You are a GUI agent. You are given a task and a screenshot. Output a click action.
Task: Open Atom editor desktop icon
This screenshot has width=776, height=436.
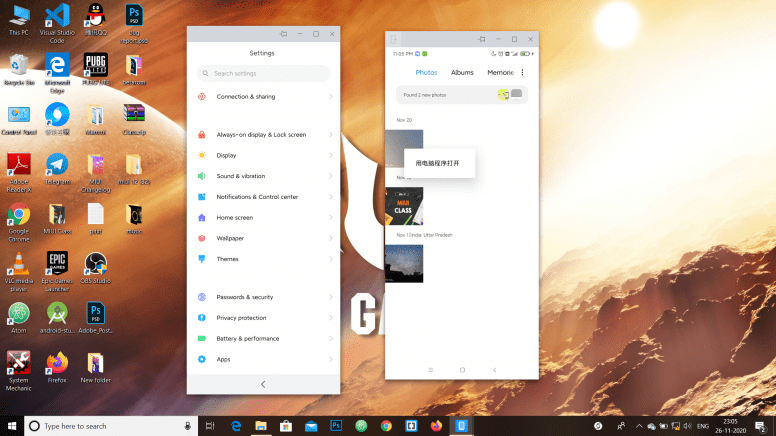coord(19,317)
